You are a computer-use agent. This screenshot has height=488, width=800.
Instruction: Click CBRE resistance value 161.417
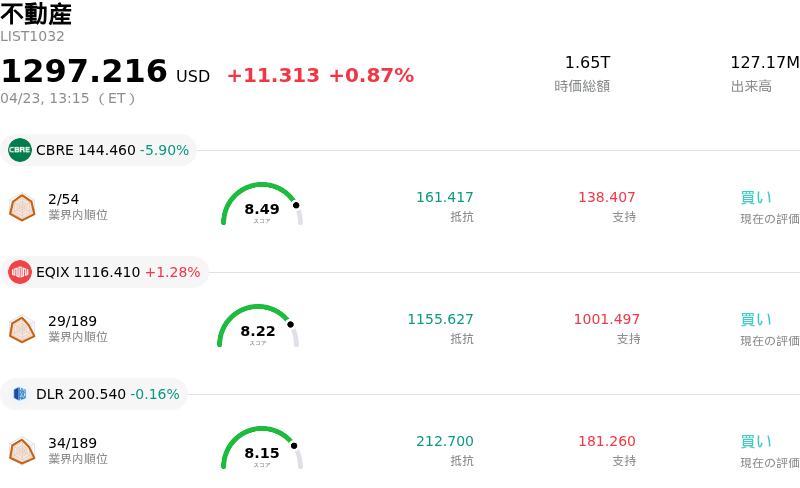tap(445, 198)
